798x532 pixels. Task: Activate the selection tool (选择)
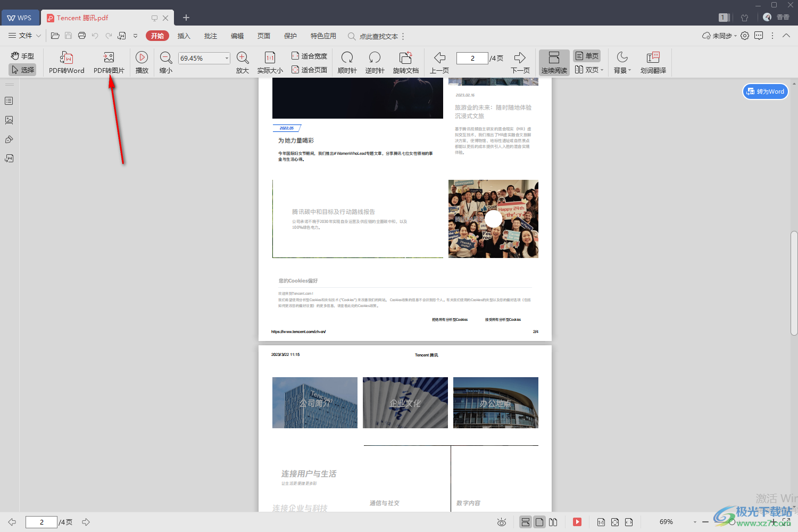click(22, 70)
